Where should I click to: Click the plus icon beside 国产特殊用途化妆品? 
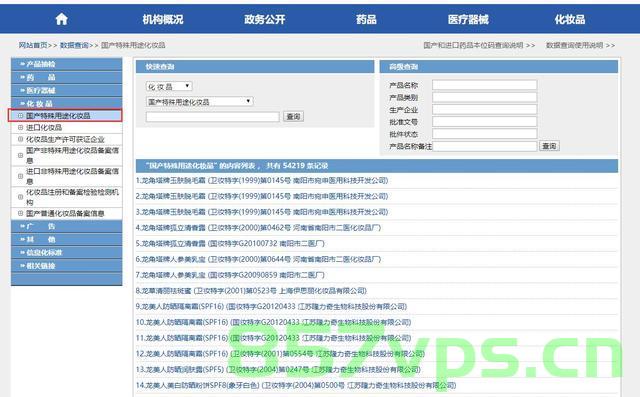20,115
